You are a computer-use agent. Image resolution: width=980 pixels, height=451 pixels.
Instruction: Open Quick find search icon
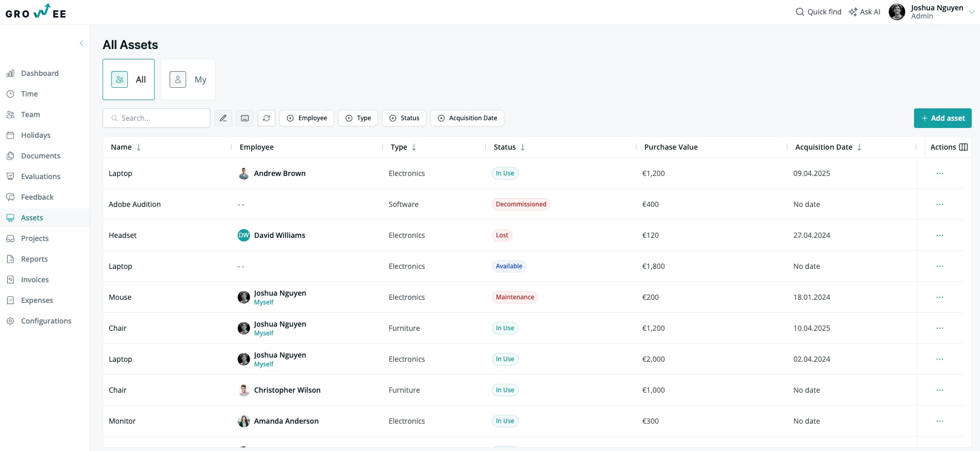pos(800,12)
